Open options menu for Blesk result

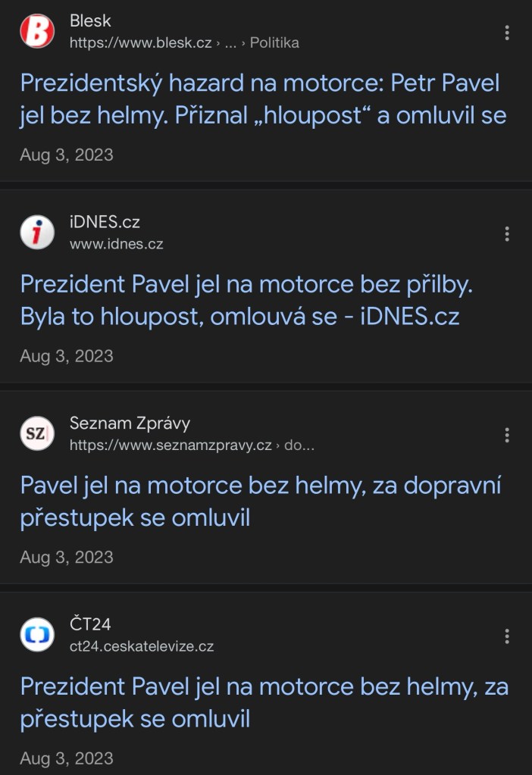(x=507, y=33)
